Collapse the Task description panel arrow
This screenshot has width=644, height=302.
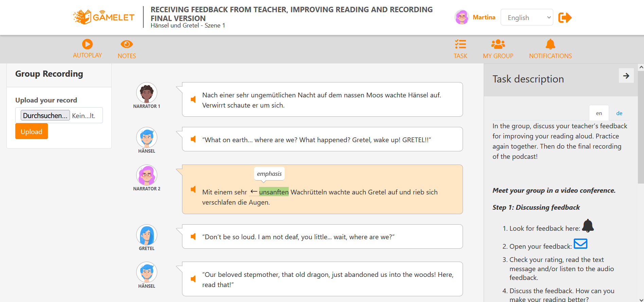626,76
